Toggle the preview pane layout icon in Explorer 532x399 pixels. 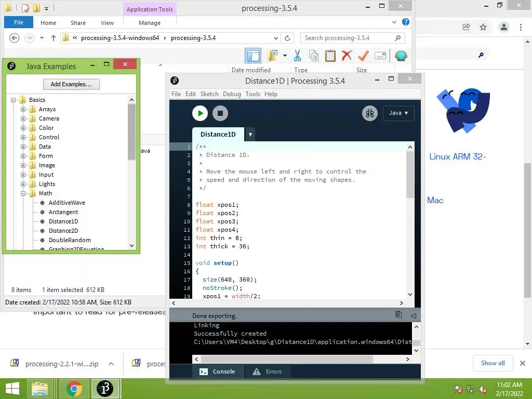pos(253,56)
